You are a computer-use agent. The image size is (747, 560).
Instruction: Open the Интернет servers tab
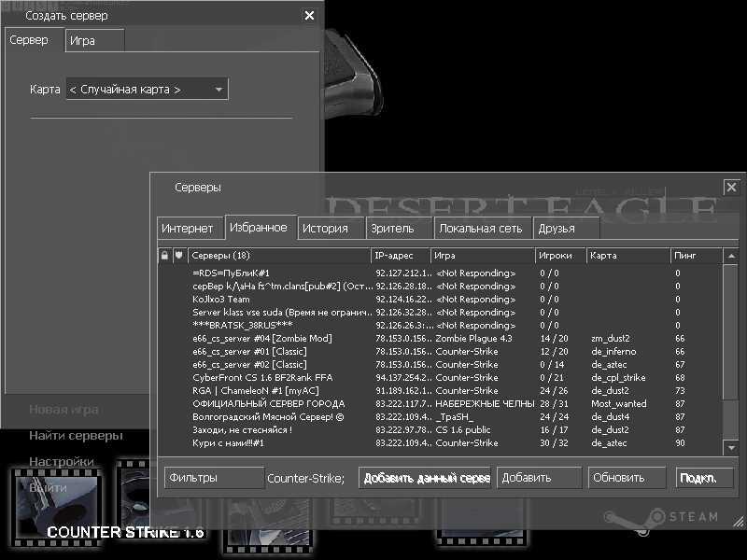[x=190, y=228]
